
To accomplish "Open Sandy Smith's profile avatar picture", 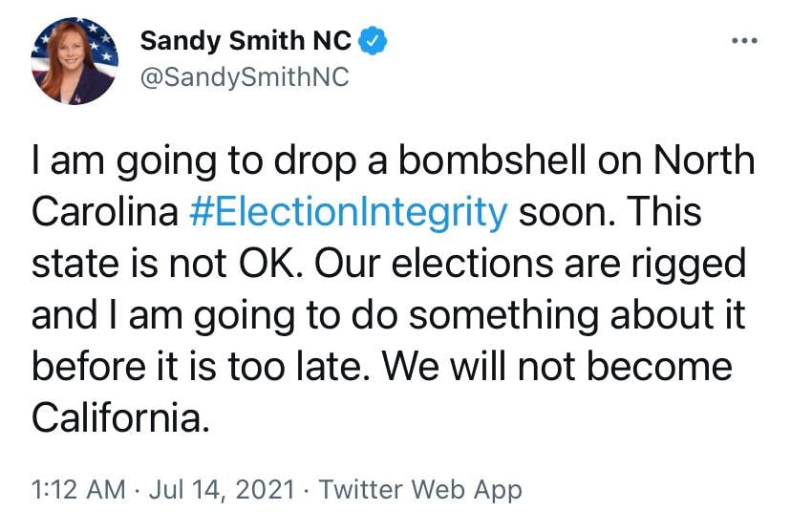I will pos(74,62).
